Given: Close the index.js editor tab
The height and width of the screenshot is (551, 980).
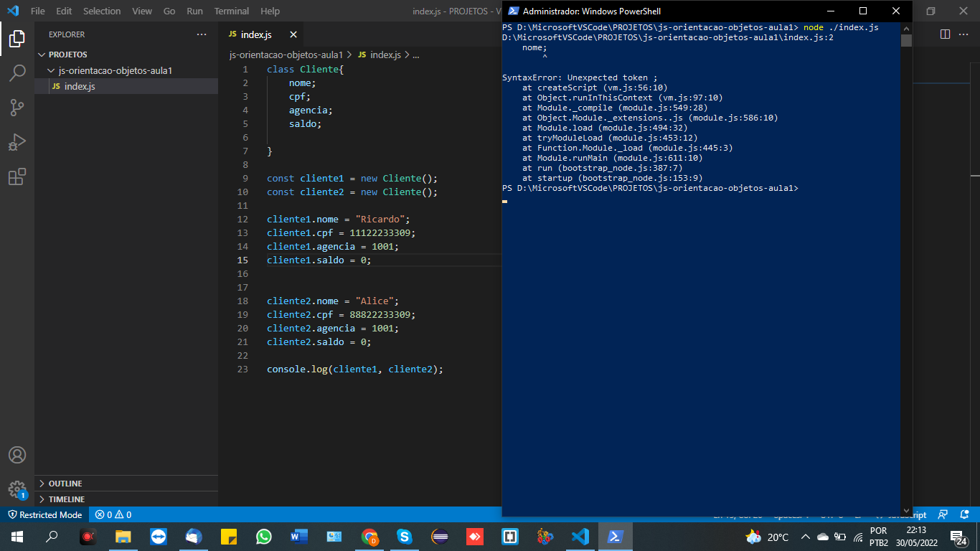Looking at the screenshot, I should tap(293, 34).
